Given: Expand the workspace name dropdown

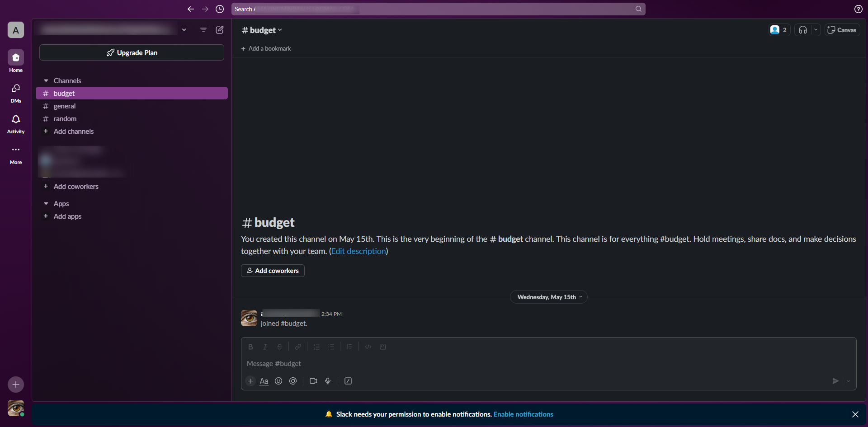Looking at the screenshot, I should tap(184, 30).
